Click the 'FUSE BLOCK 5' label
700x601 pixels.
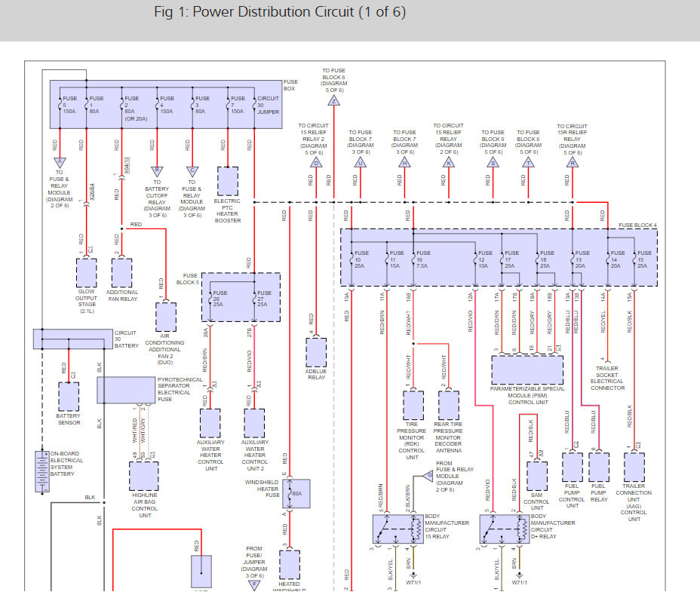point(188,279)
